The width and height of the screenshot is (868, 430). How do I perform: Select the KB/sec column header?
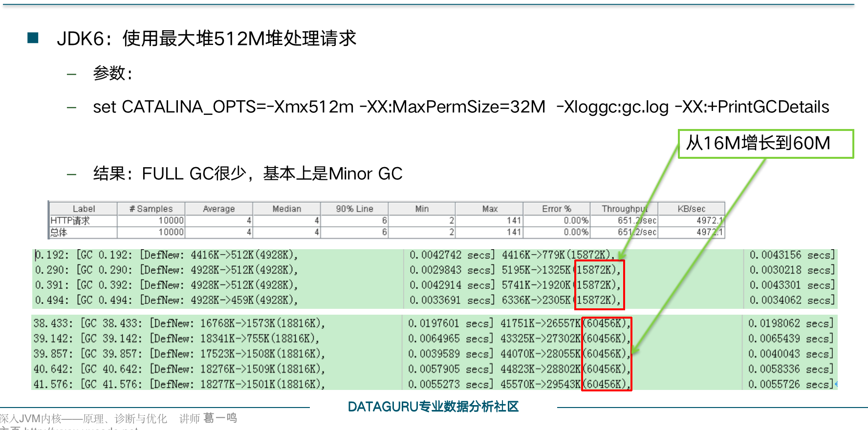click(691, 209)
